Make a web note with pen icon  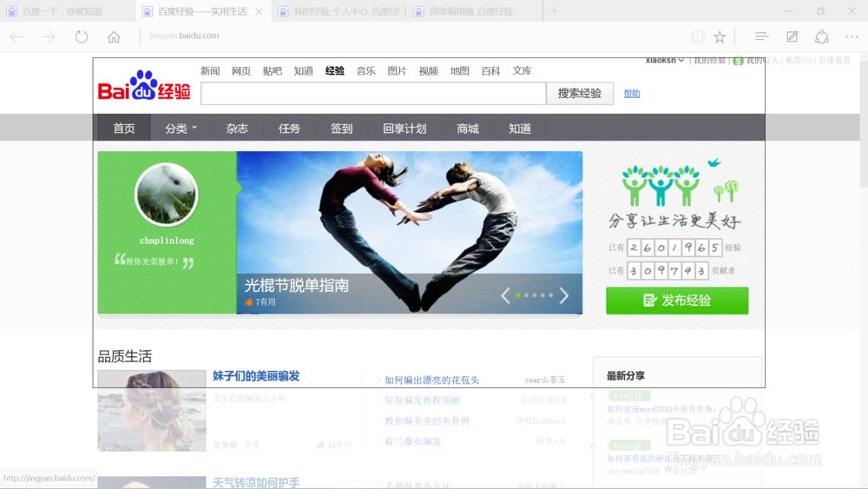click(x=792, y=36)
